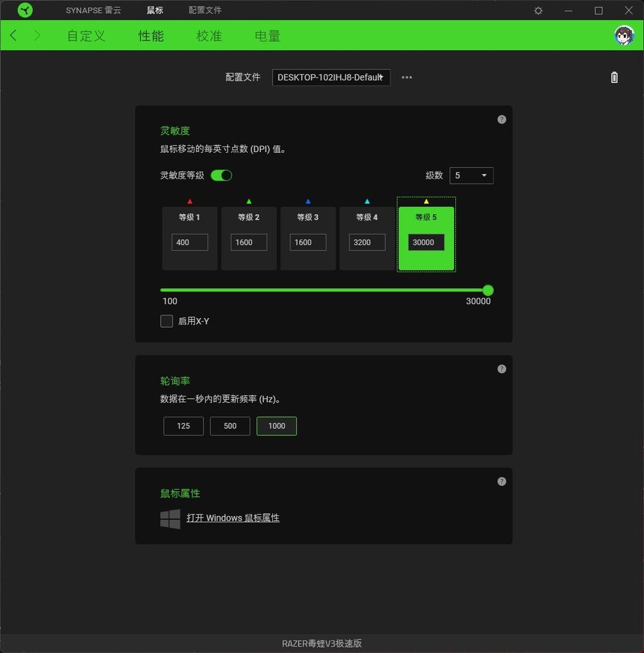The height and width of the screenshot is (653, 644).
Task: Open the top 配置文件 tab
Action: (205, 10)
